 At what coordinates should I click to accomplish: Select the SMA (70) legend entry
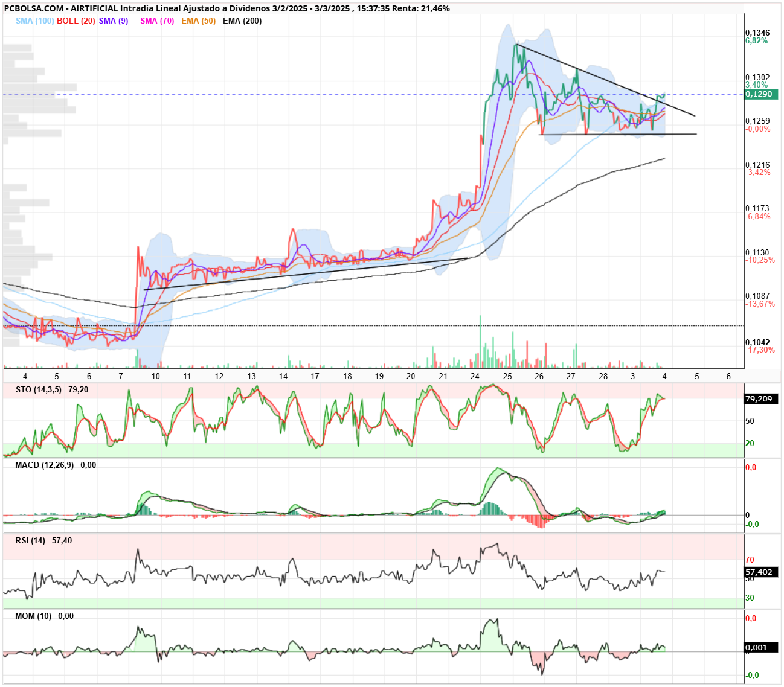(x=157, y=21)
